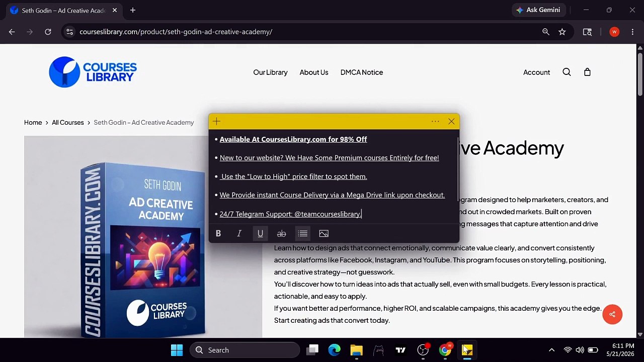Reload the current page

click(48, 32)
